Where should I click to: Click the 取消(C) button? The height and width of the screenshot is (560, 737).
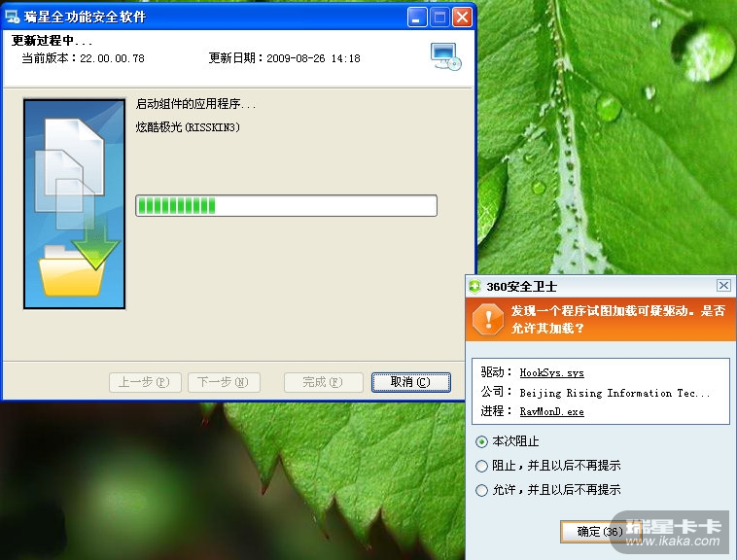411,382
